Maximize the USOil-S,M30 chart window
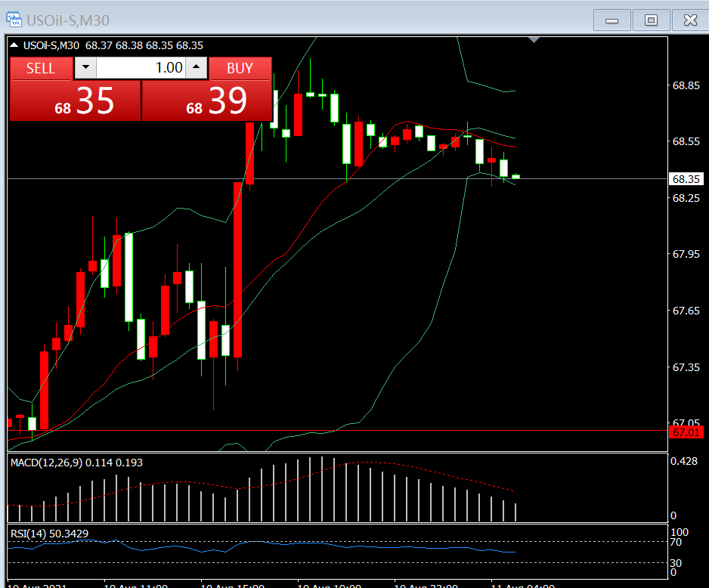Screen dimensions: 709x588 pyautogui.click(x=651, y=20)
